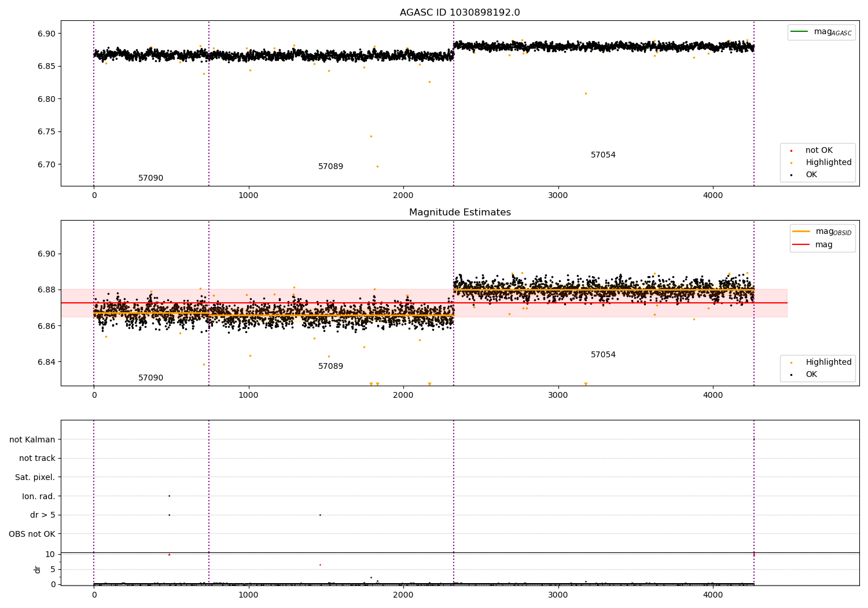Click the 10 tick on the dr axis

pyautogui.click(x=50, y=555)
